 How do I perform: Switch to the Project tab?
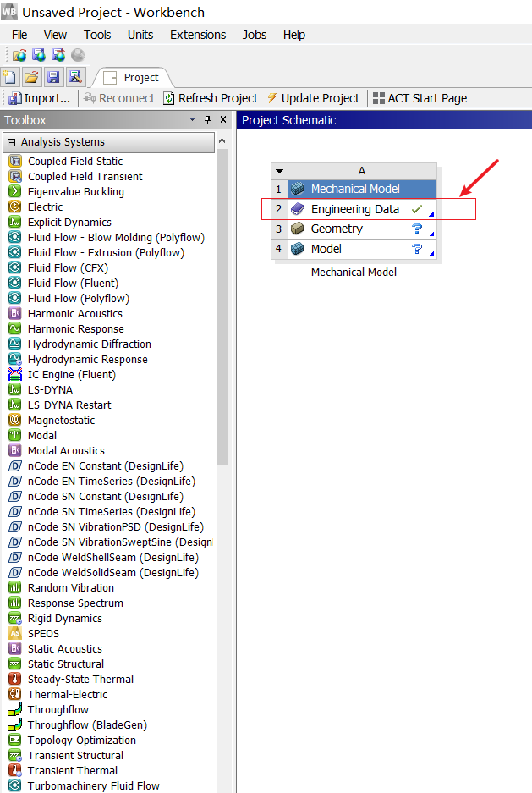click(133, 77)
